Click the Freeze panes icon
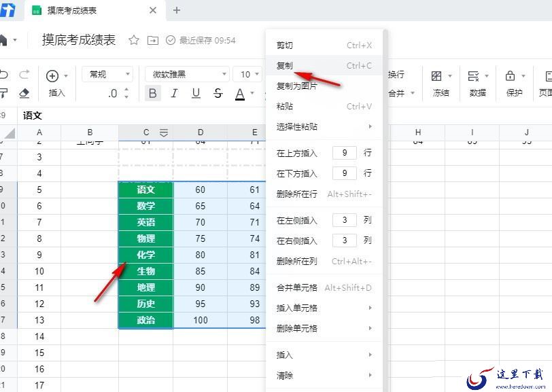 click(436, 75)
